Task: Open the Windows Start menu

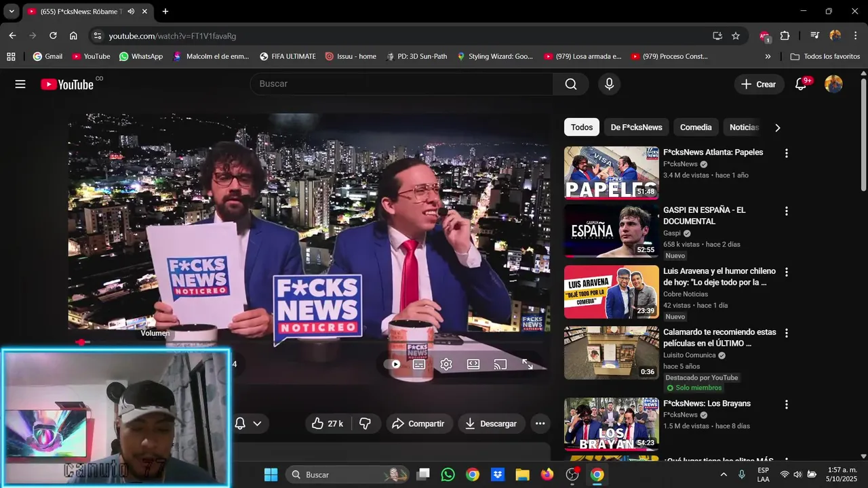Action: 271,474
